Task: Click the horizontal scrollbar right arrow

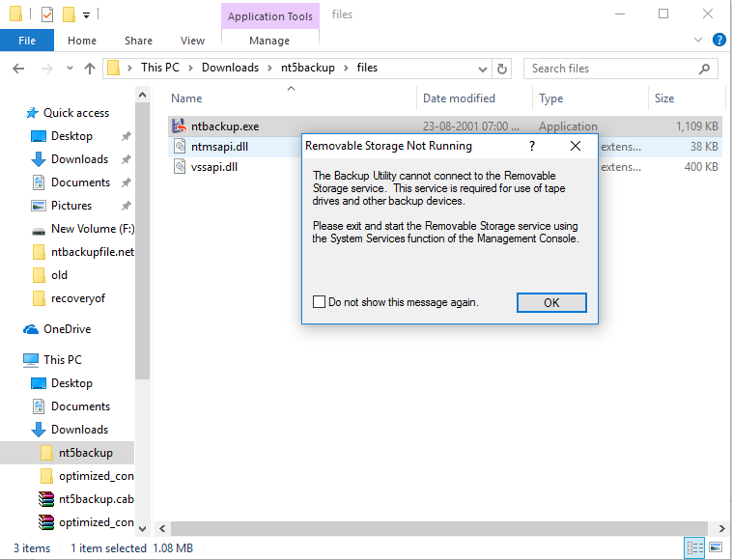Action: click(x=721, y=529)
